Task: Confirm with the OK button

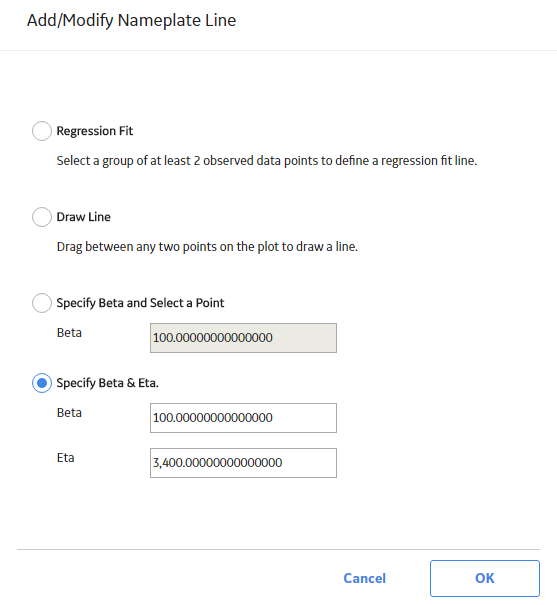Action: pyautogui.click(x=485, y=578)
